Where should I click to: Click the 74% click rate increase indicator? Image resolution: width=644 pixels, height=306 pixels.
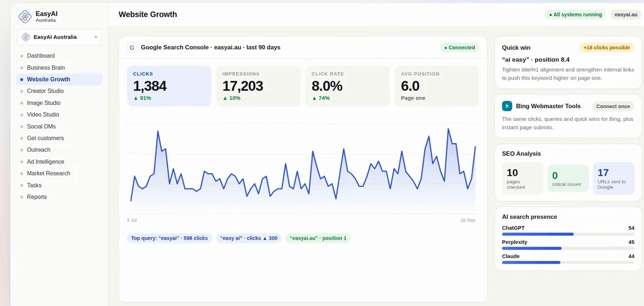[x=321, y=98]
